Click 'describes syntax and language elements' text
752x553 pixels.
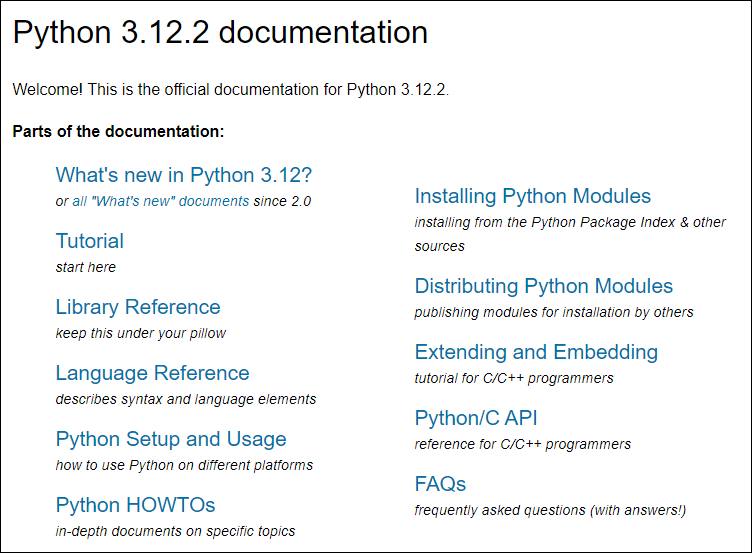pos(186,400)
